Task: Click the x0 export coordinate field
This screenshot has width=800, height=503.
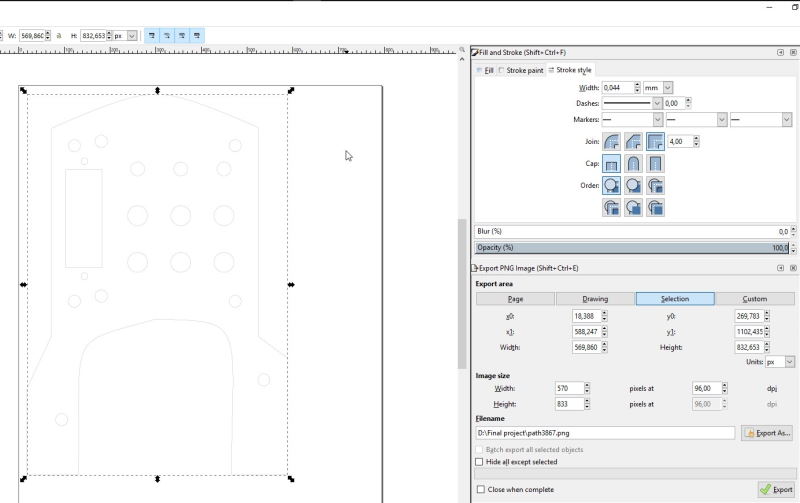Action: (586, 316)
